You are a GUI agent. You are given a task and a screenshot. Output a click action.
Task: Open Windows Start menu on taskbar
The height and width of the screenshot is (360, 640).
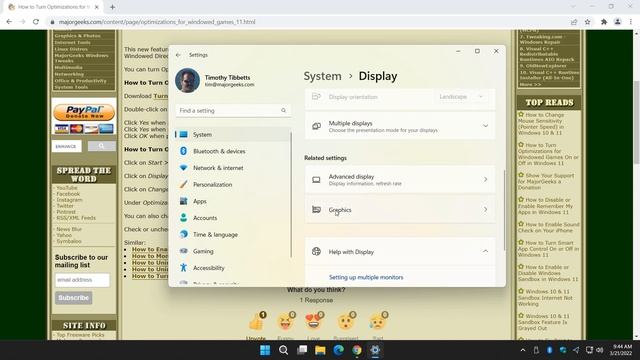[x=265, y=350]
